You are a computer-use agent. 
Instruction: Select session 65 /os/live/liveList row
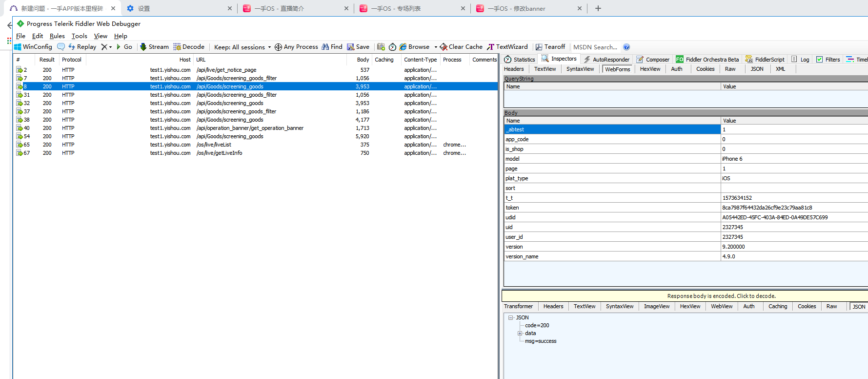(x=255, y=145)
